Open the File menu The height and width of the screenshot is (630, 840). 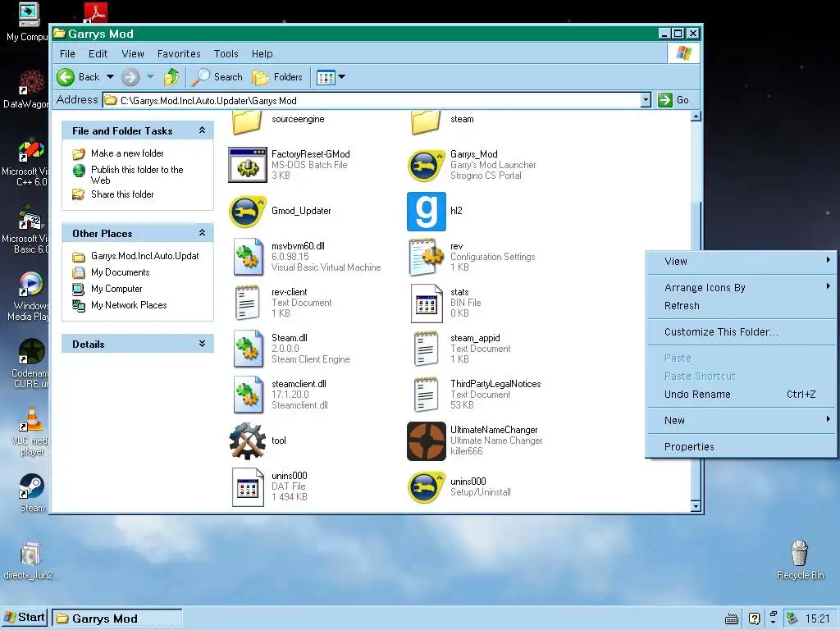pyautogui.click(x=67, y=53)
